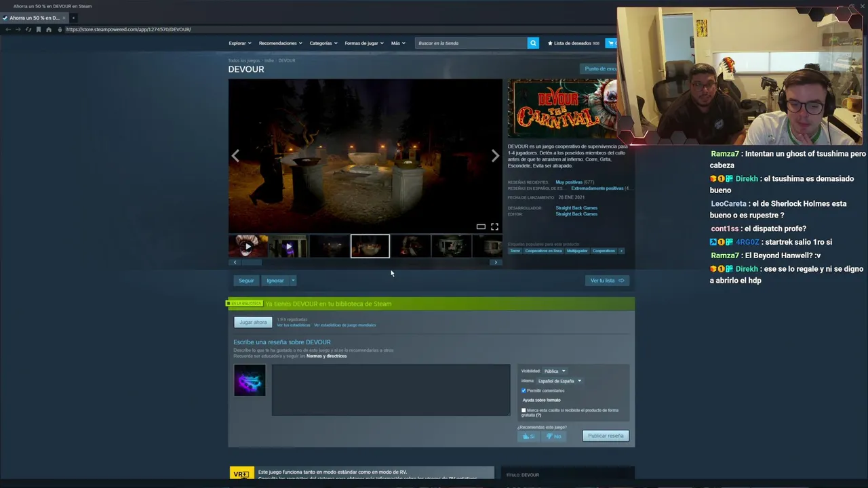Click the bookmark icon in the address bar row

(38, 29)
